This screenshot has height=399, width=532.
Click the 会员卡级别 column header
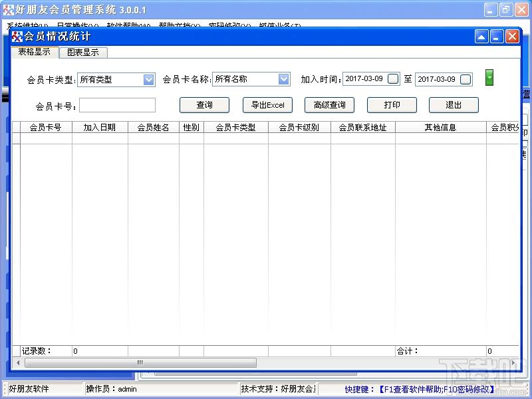pyautogui.click(x=299, y=127)
